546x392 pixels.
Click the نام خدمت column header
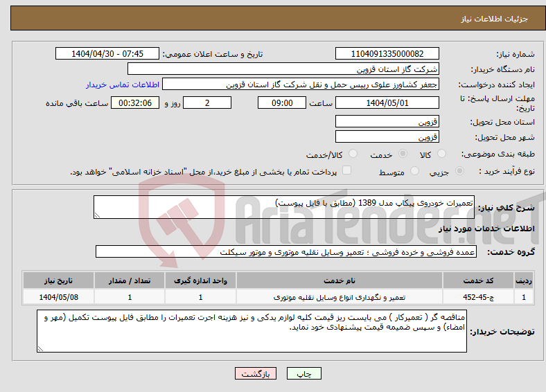(339, 280)
